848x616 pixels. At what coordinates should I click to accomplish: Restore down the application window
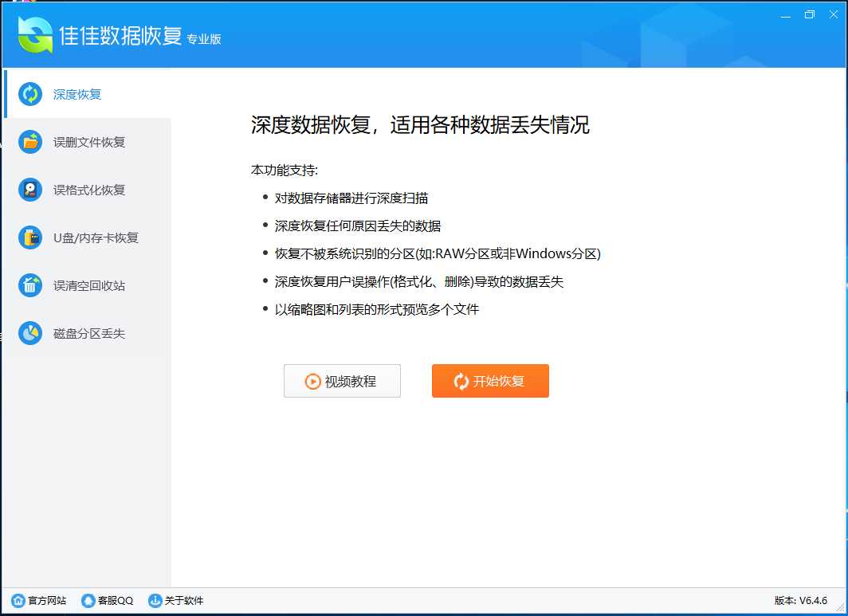click(x=810, y=14)
